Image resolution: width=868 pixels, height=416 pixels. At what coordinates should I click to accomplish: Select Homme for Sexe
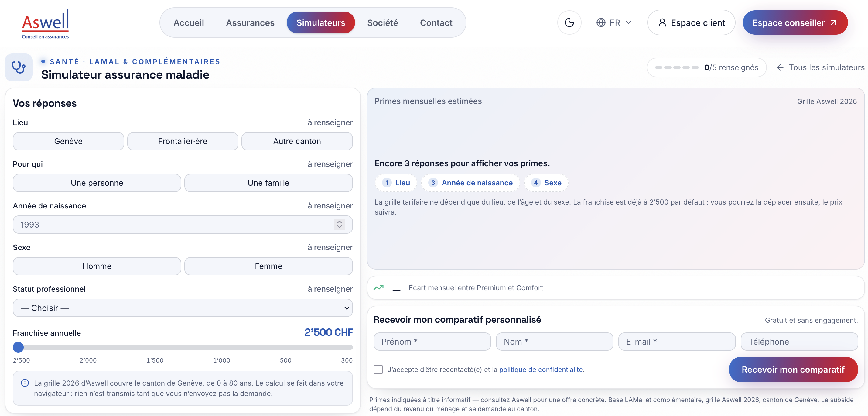coord(97,266)
